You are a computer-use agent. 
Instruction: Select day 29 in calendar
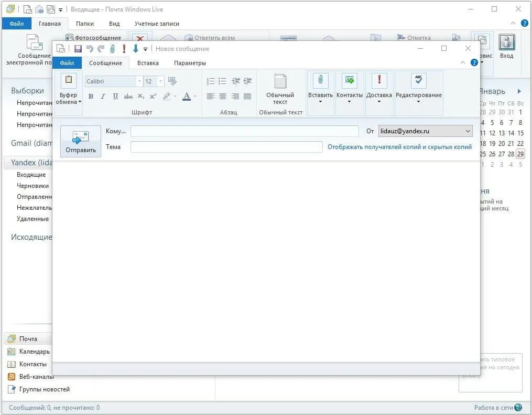tap(520, 154)
